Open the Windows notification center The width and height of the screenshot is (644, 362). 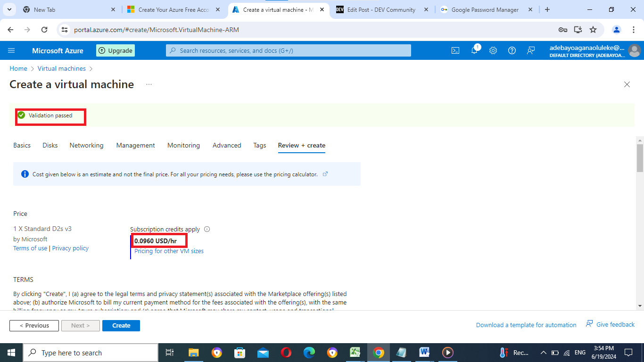628,353
